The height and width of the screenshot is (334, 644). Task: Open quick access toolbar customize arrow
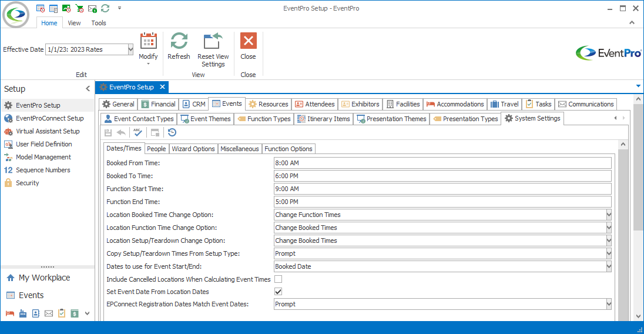[x=119, y=8]
